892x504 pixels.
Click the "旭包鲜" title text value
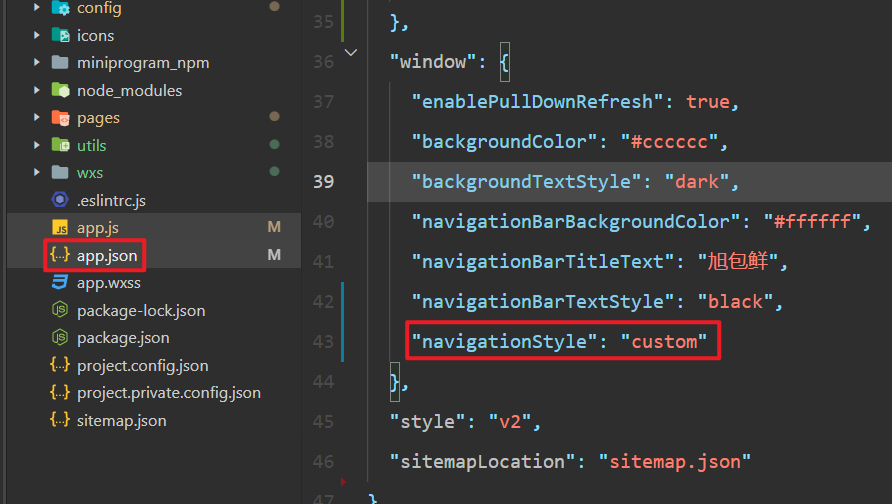click(x=738, y=261)
